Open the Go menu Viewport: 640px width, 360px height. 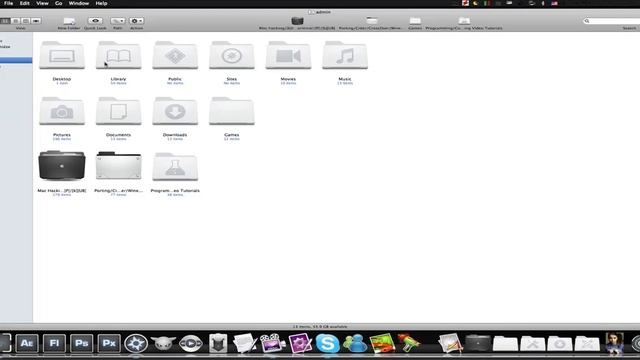(x=59, y=3)
